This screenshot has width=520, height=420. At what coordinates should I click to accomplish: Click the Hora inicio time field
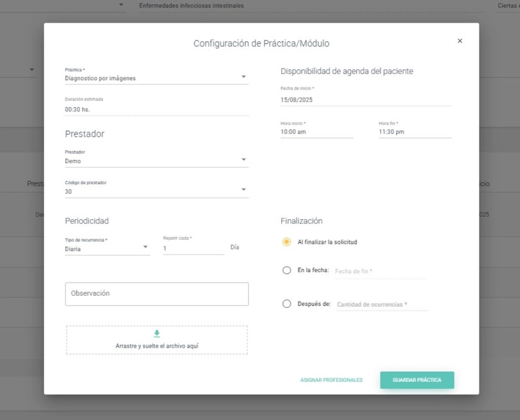point(316,132)
